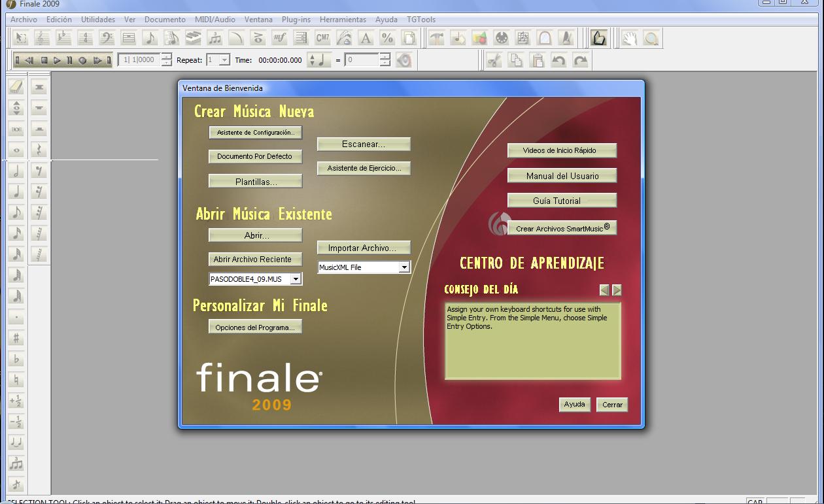Open the Edición menu
The height and width of the screenshot is (504, 824).
(59, 20)
